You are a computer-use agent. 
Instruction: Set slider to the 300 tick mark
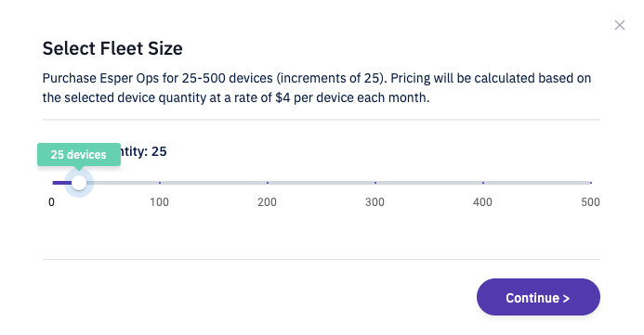pos(375,183)
